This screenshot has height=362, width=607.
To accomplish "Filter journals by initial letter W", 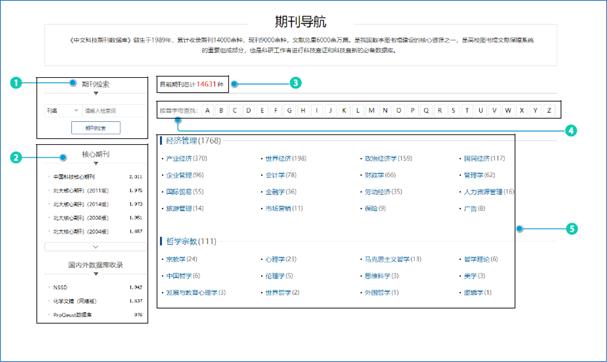I will coord(508,110).
